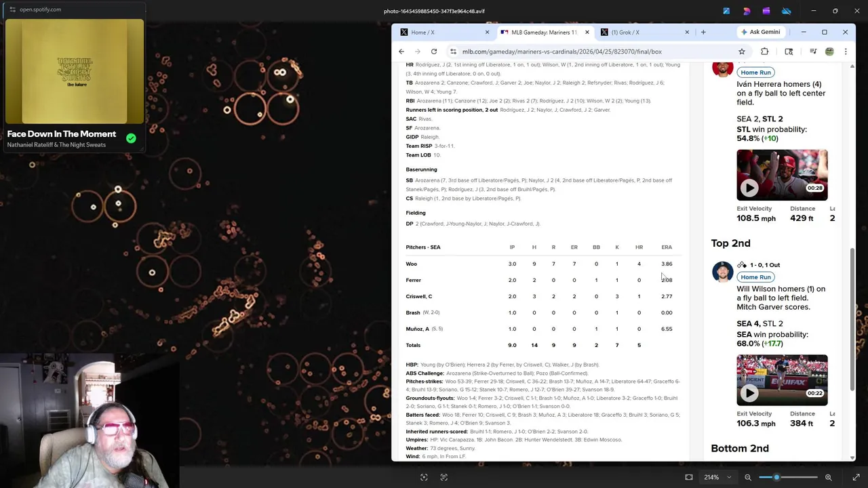
Task: Click pitcher Brash in the table
Action: (x=413, y=312)
